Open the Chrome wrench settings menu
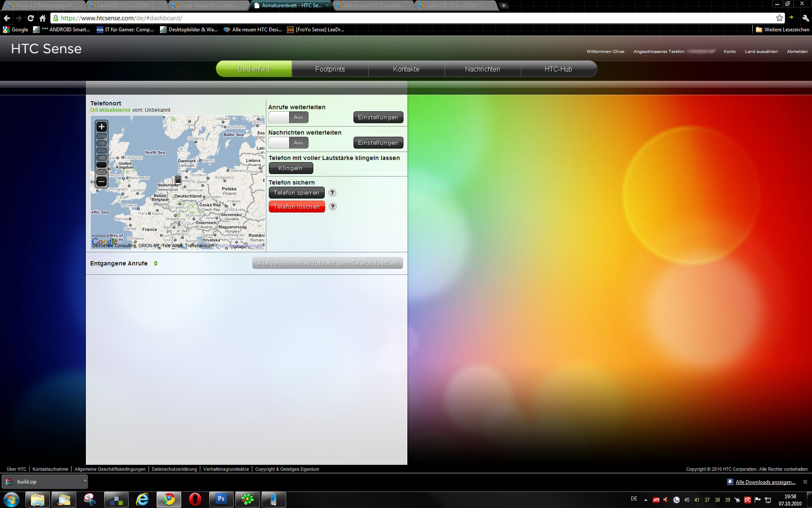Screen dimensions: 812x508 [x=805, y=18]
